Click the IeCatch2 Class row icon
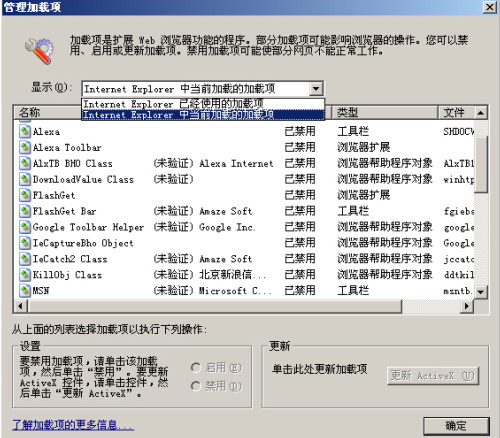Viewport: 500px width, 438px height. click(x=25, y=259)
